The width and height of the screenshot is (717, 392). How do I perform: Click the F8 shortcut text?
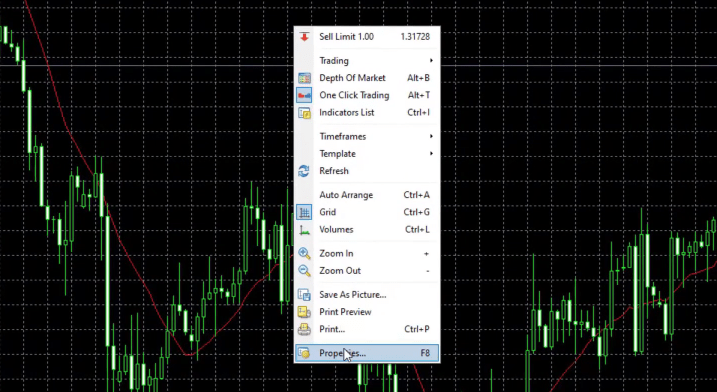click(x=425, y=353)
